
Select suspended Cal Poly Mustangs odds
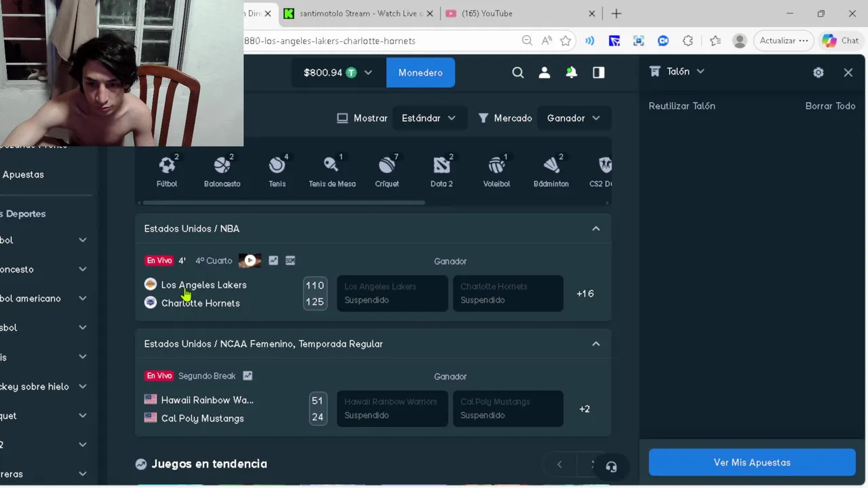(508, 408)
